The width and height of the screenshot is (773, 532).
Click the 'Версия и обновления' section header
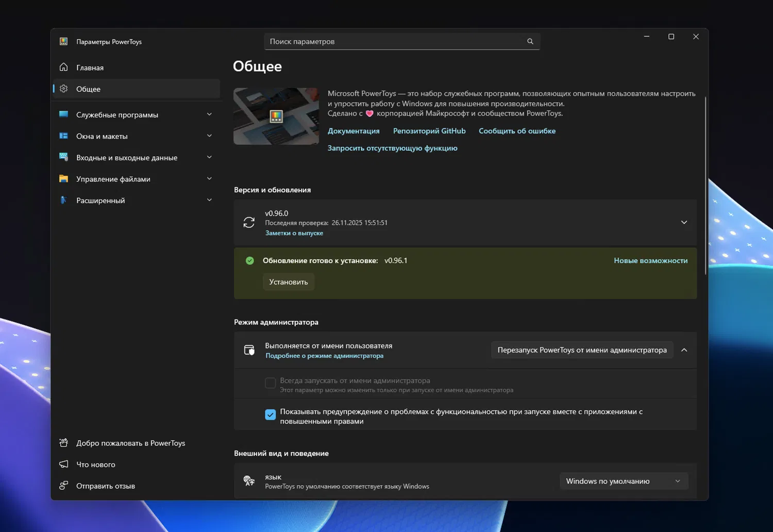pos(272,190)
